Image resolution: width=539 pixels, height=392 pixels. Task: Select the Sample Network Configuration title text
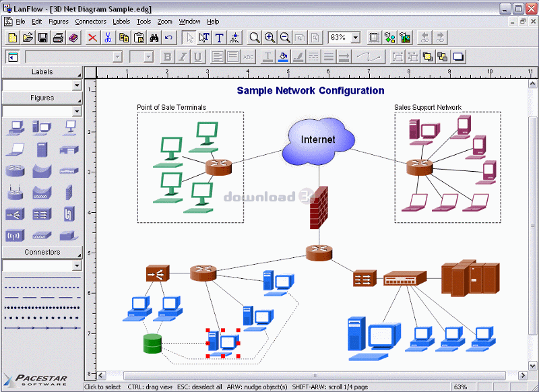[311, 90]
